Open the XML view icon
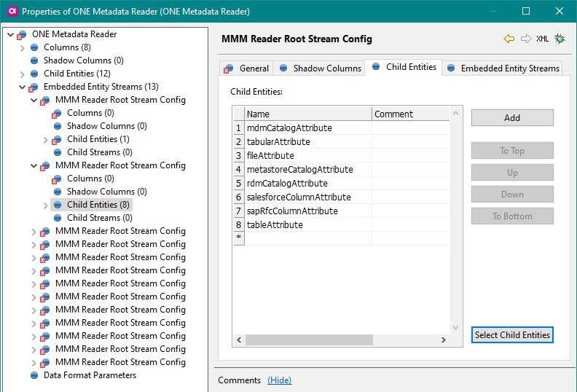The height and width of the screenshot is (392, 577). tap(543, 39)
